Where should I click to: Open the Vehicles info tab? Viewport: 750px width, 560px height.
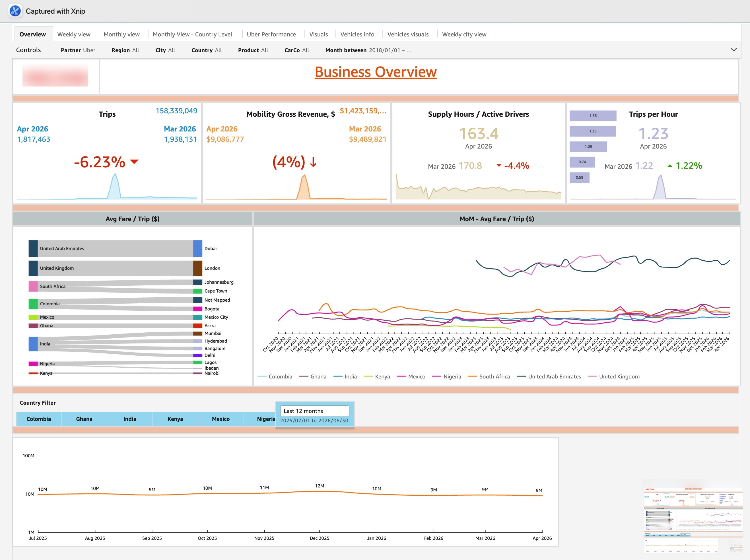pyautogui.click(x=357, y=34)
